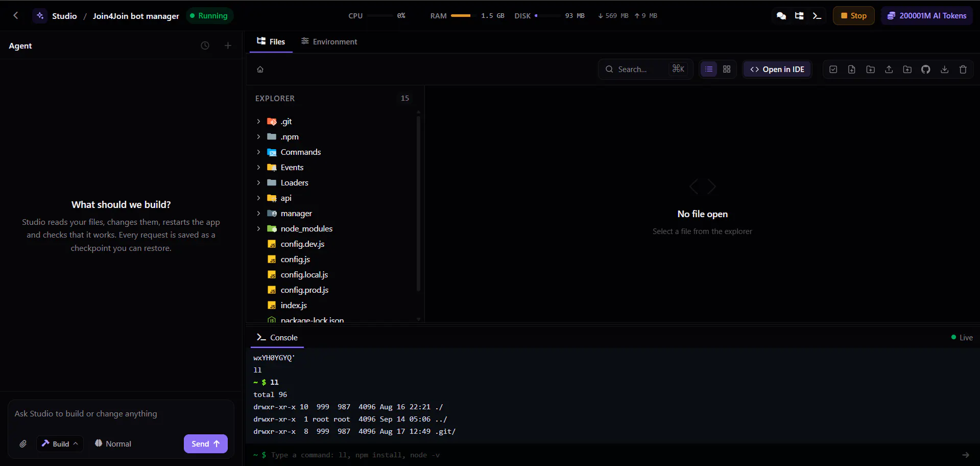Switch explorer to list view
The image size is (980, 466).
[x=709, y=69]
